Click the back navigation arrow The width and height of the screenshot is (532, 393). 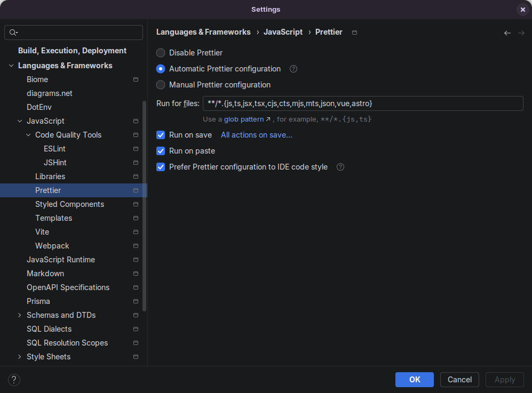point(507,33)
